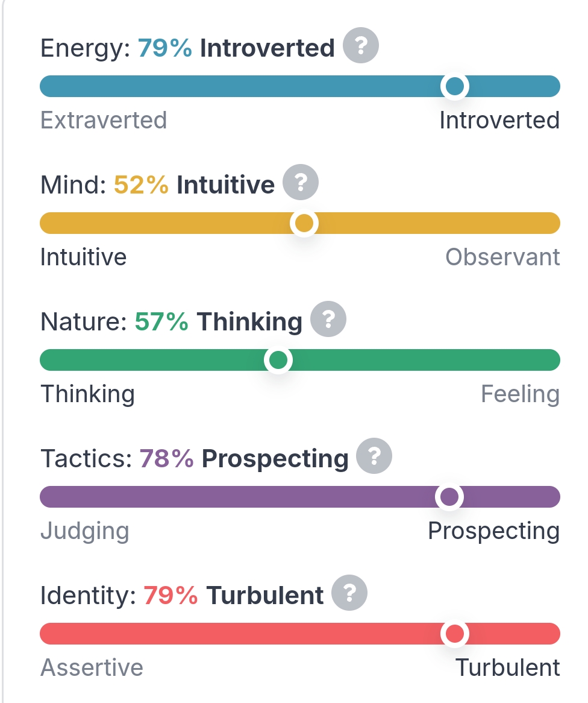
Task: Click the 79% Introverted heading text
Action: [x=236, y=48]
